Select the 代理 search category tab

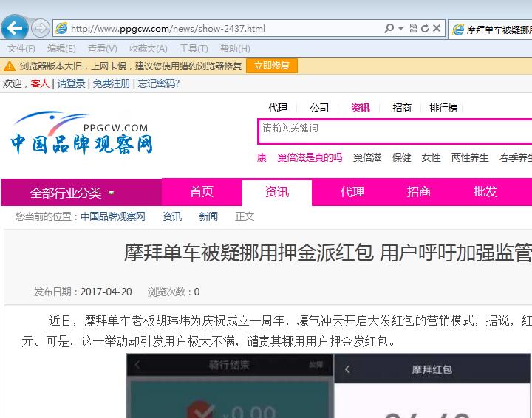278,108
